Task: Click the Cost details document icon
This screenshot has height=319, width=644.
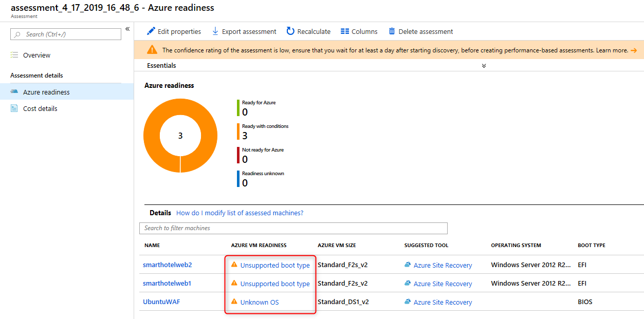Action: click(x=14, y=108)
